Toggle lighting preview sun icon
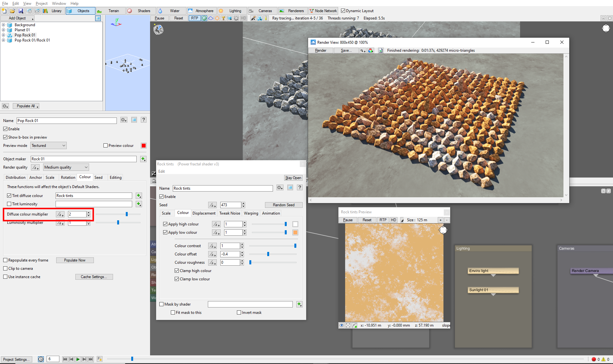The image size is (613, 364). pyautogui.click(x=217, y=18)
